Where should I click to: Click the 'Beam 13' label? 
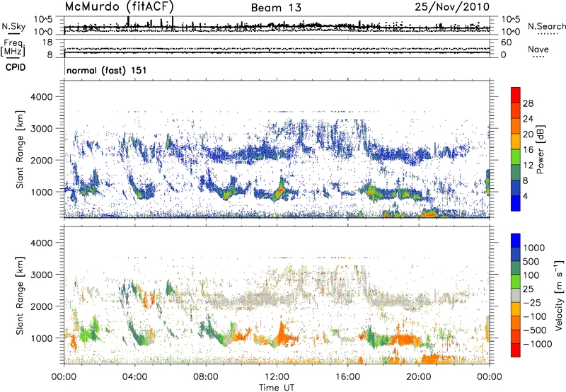(x=276, y=8)
